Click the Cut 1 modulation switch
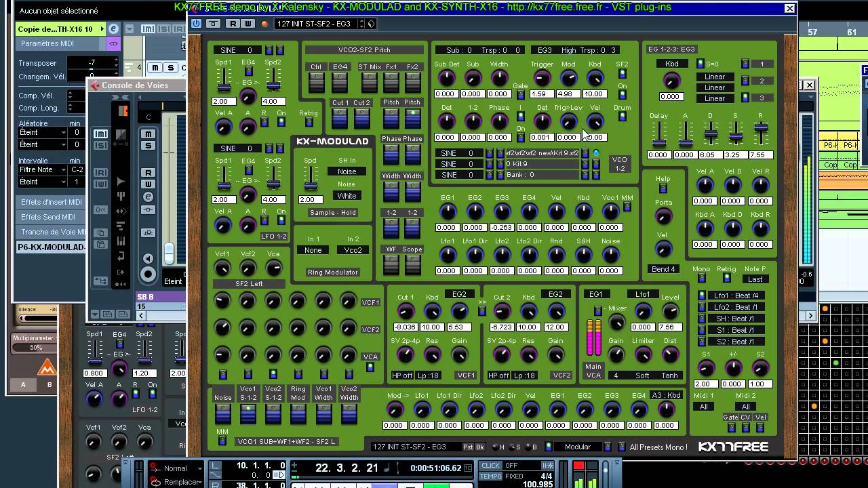This screenshot has width=868, height=488. coord(340,118)
